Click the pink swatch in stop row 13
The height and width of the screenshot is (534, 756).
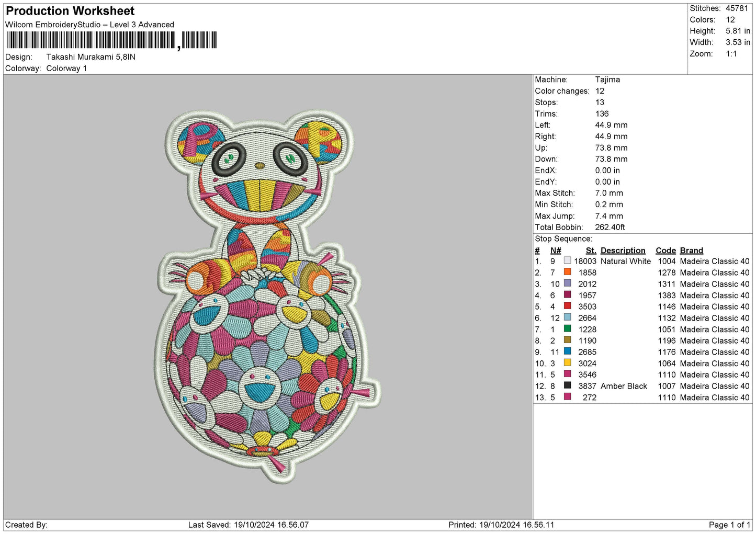[x=567, y=397]
